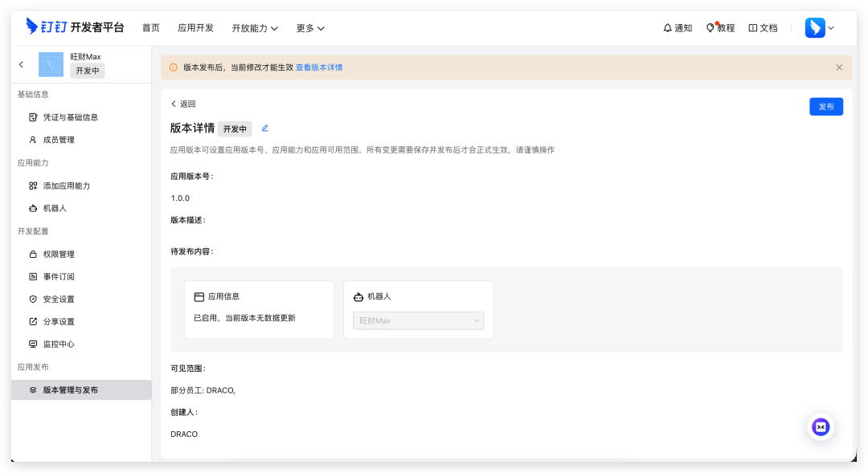Open 教程 from the top bar
The width and height of the screenshot is (868, 473).
click(720, 28)
